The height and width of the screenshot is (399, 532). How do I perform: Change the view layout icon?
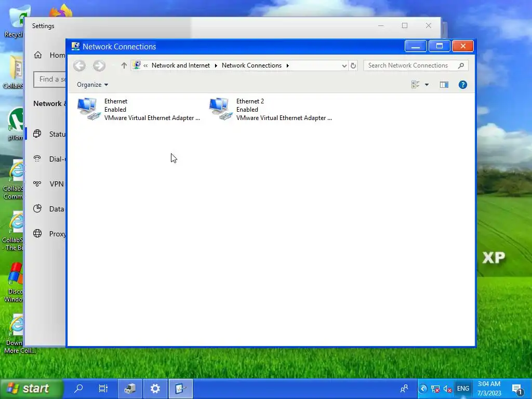click(x=415, y=85)
